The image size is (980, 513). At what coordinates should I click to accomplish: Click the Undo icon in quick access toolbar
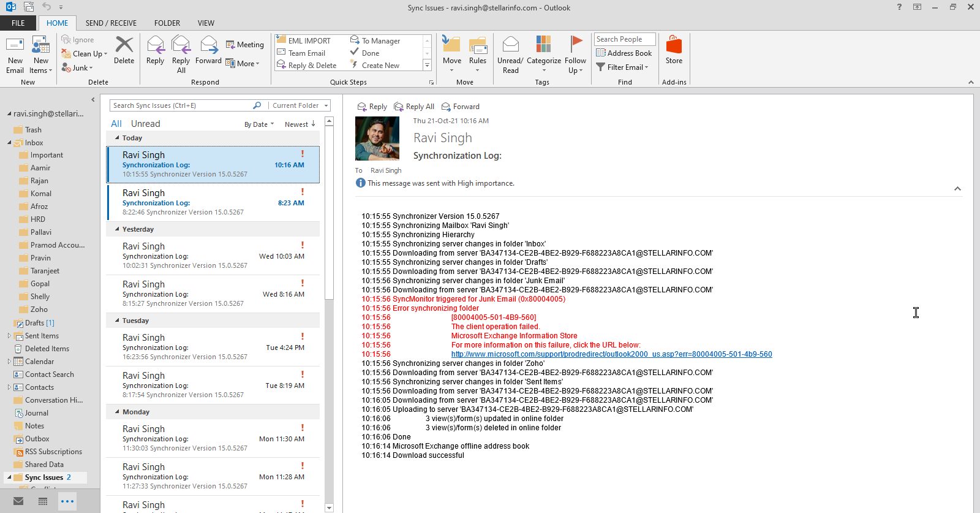[47, 7]
